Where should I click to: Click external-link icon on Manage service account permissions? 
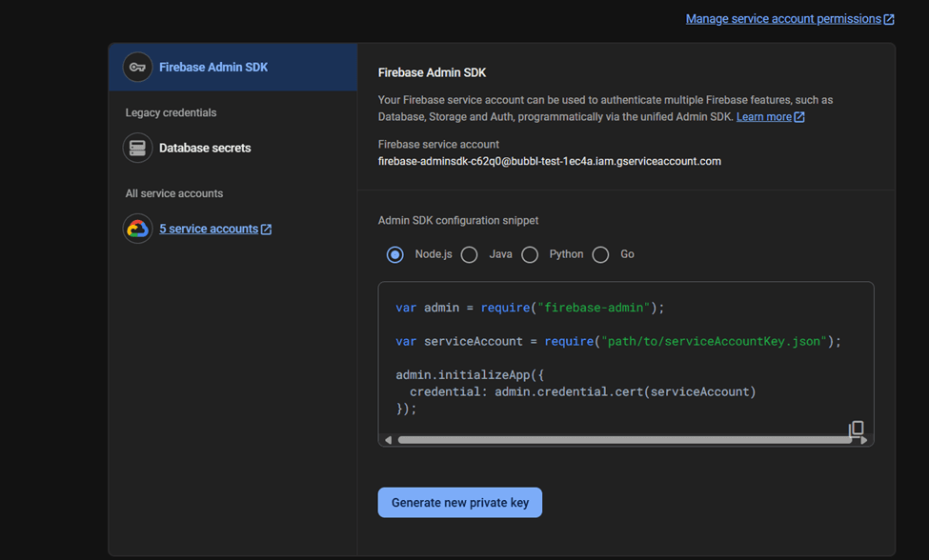pyautogui.click(x=890, y=18)
